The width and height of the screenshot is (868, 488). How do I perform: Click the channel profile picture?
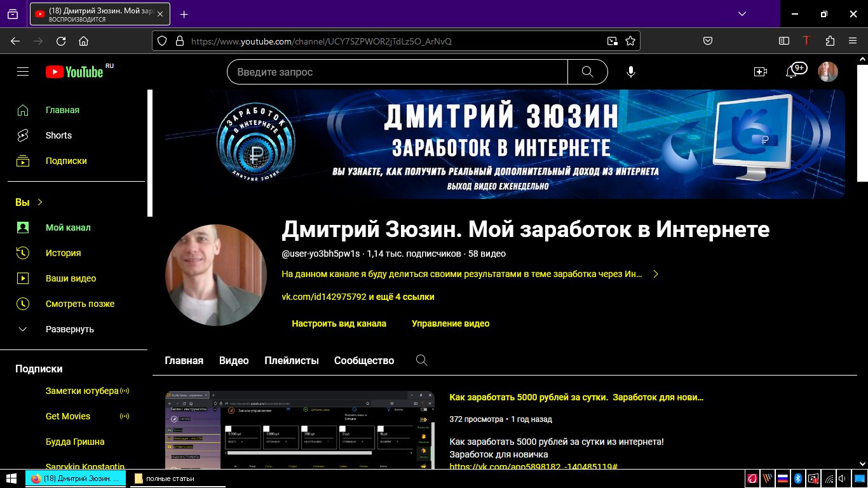point(216,274)
